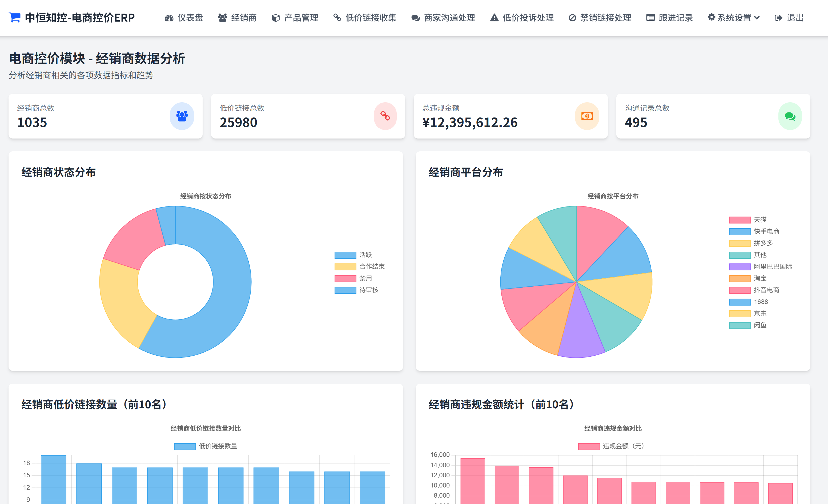Toggle 抖音电商 legend entry
Screen dimensions: 828x504
pos(754,290)
